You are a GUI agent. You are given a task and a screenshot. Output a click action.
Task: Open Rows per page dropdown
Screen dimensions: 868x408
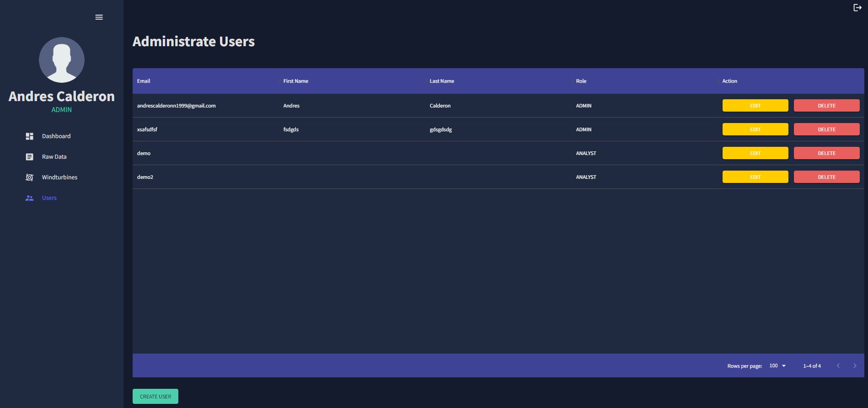coord(777,365)
